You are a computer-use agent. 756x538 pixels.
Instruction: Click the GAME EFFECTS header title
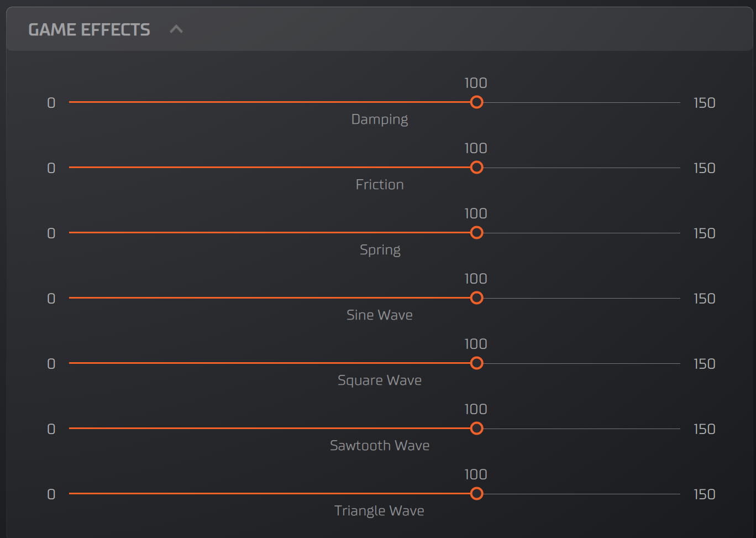coord(89,30)
